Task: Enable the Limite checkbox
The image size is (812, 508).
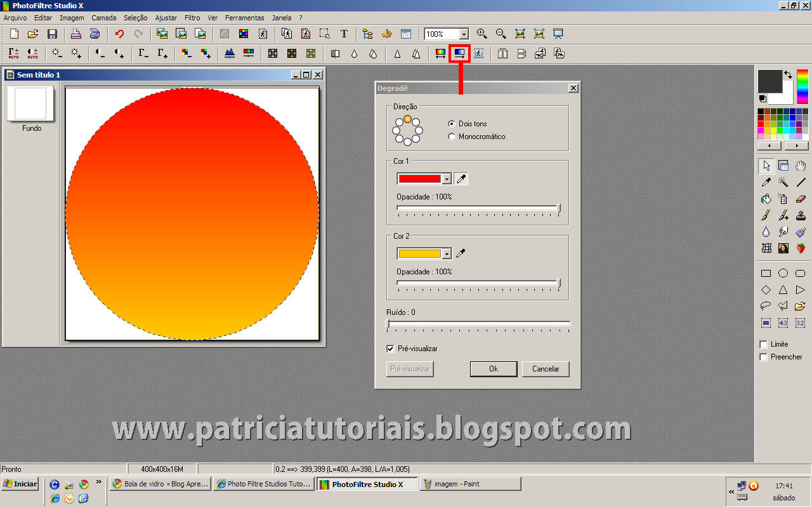Action: 763,344
